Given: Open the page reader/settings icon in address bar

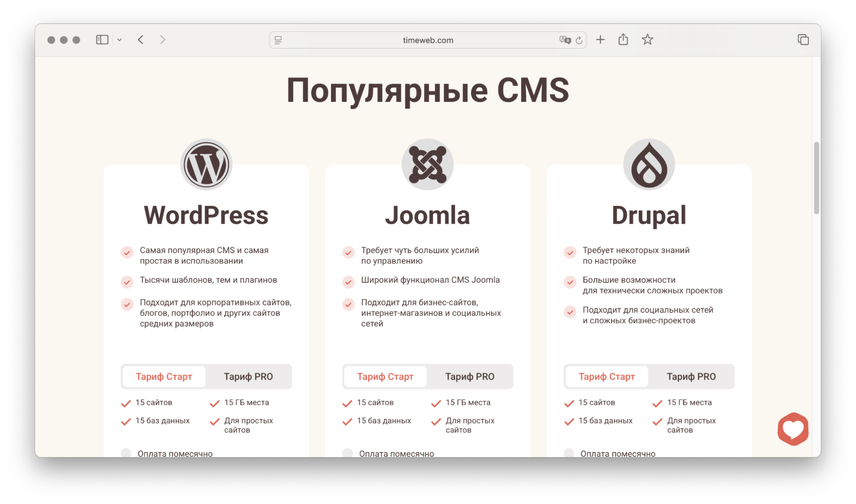Looking at the screenshot, I should click(x=278, y=40).
